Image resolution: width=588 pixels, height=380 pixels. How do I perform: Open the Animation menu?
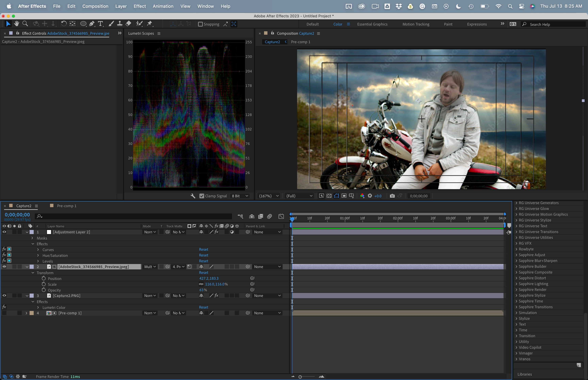click(x=163, y=6)
